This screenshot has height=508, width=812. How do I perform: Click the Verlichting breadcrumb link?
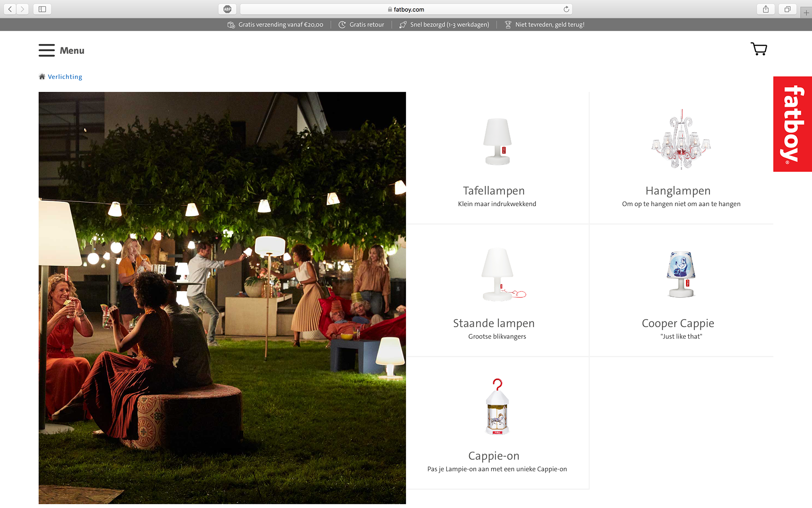tap(65, 77)
